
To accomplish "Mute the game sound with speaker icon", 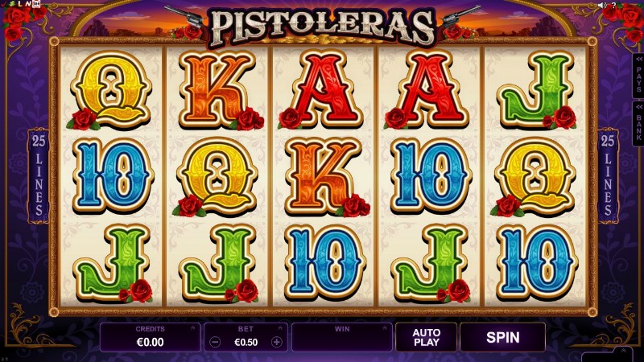I will (602, 5).
